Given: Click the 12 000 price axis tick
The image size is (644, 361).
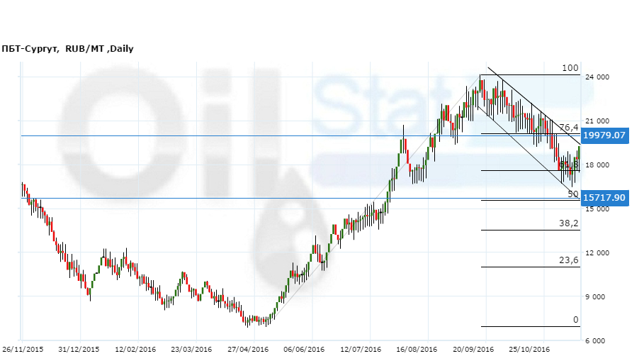Looking at the screenshot, I should point(597,253).
